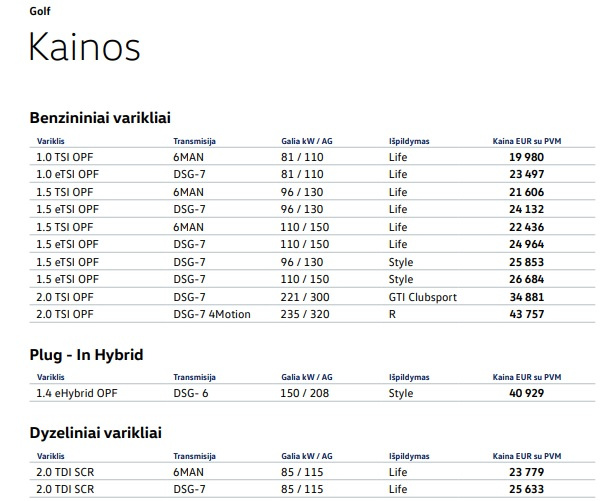Select the Benzininiai varikliai section heading
The image size is (615, 501).
click(x=110, y=117)
